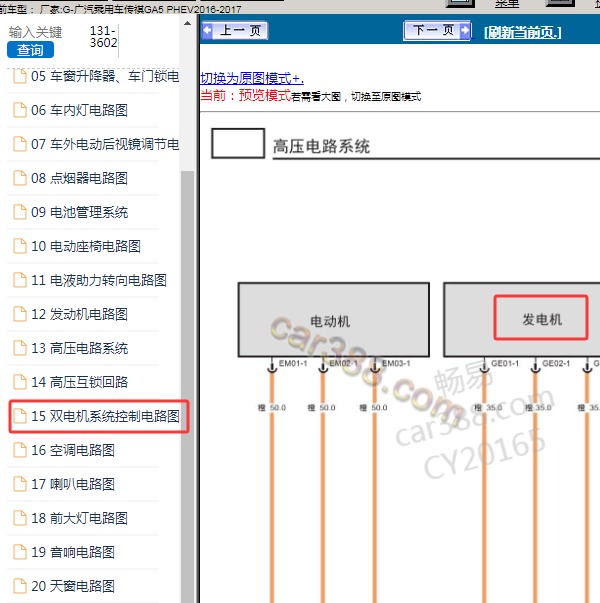Click the 当前：预览模式 status text
The image size is (600, 603).
point(245,95)
